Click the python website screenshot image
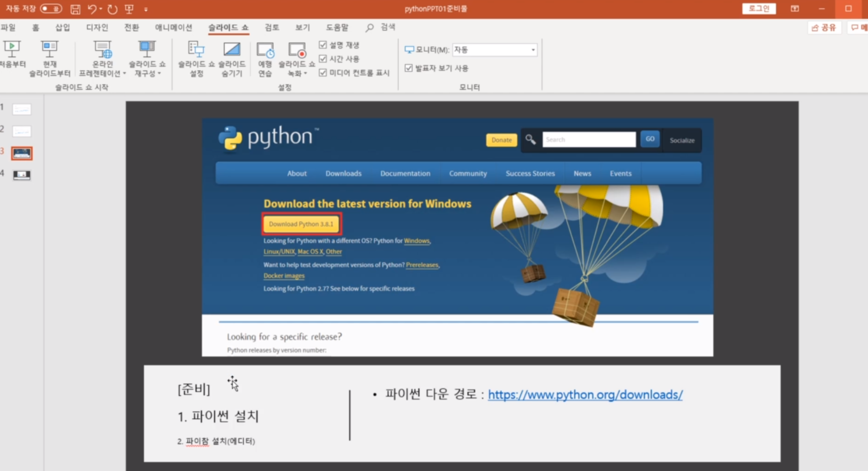868x471 pixels. (457, 238)
